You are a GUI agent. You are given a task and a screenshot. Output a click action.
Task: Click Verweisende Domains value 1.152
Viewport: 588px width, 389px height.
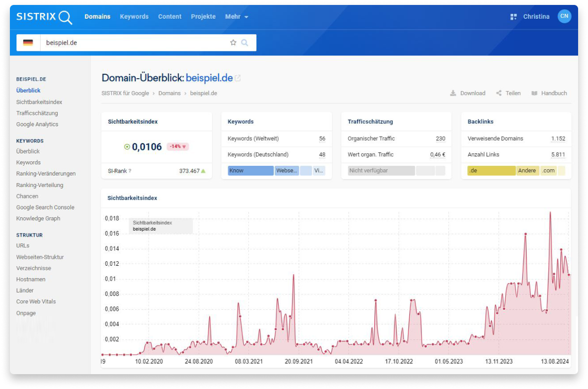558,139
